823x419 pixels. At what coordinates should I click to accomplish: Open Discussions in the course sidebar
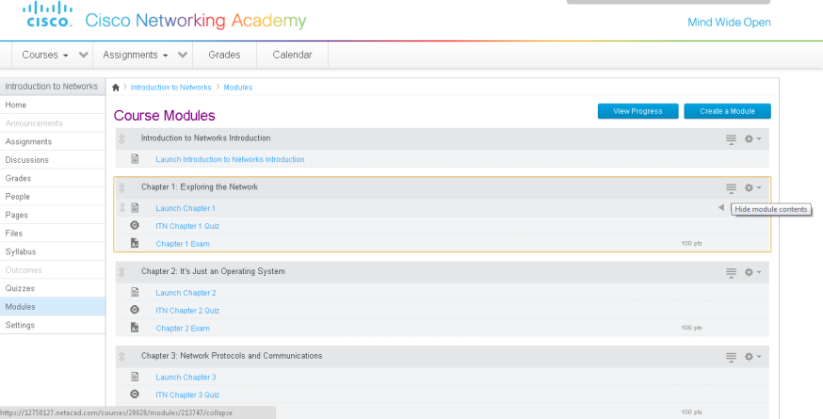[x=27, y=160]
